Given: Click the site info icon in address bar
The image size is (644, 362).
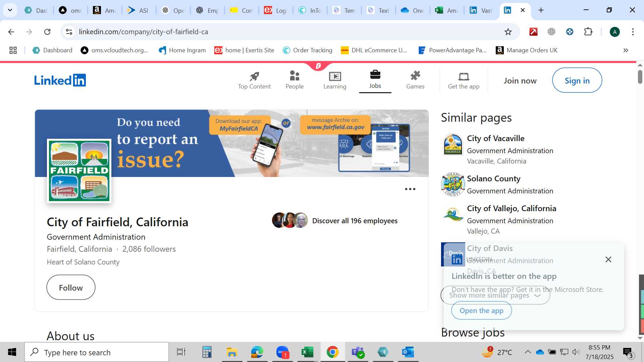Looking at the screenshot, I should (x=69, y=32).
